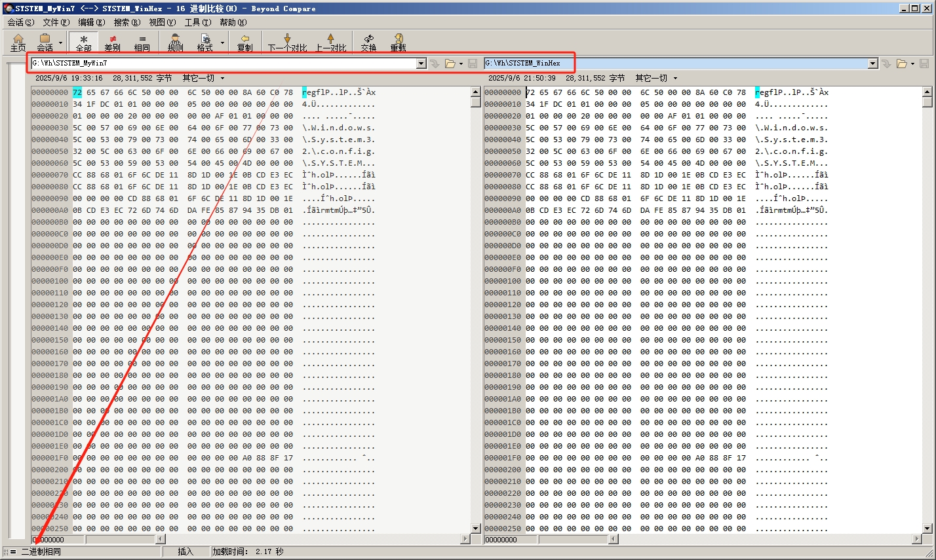
Task: Click the 交换 (Swap sides) icon
Action: 368,43
